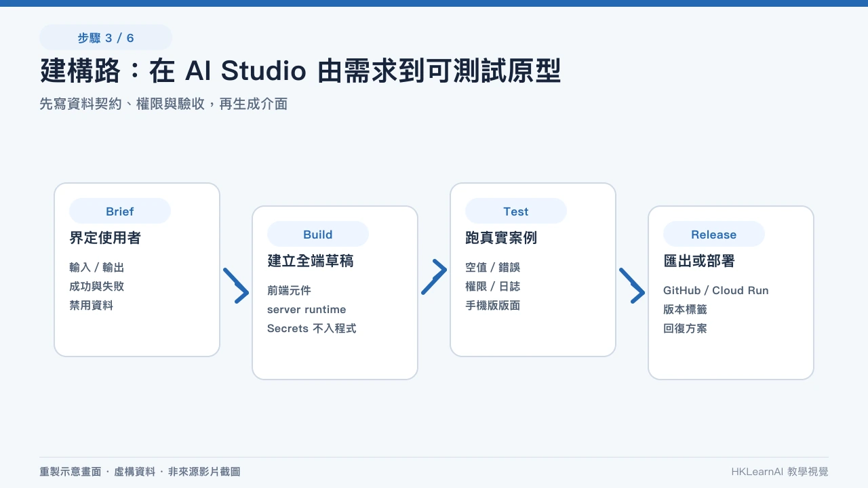Screen dimensions: 868x488
Task: Click the text 權限 / 日誌
Action: (x=493, y=286)
